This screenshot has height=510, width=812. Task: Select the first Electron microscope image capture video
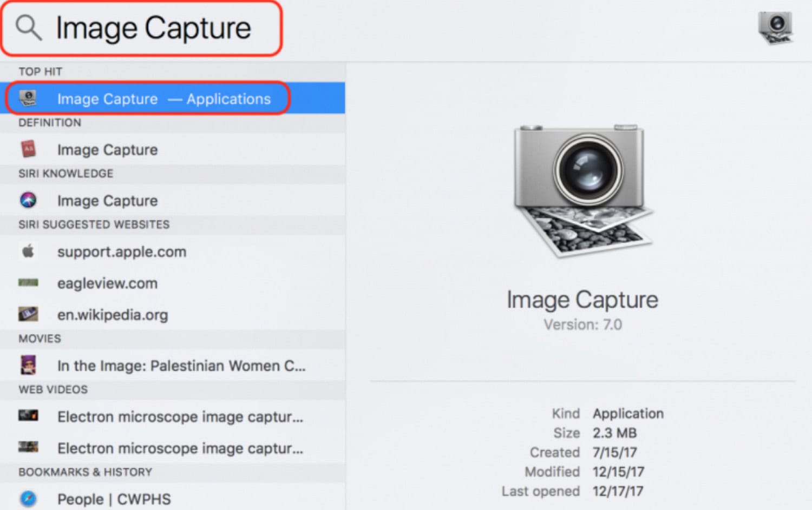coord(173,416)
